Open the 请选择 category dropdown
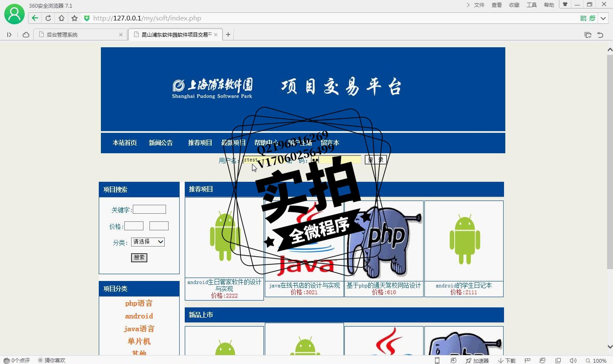The width and height of the screenshot is (613, 364). 148,242
